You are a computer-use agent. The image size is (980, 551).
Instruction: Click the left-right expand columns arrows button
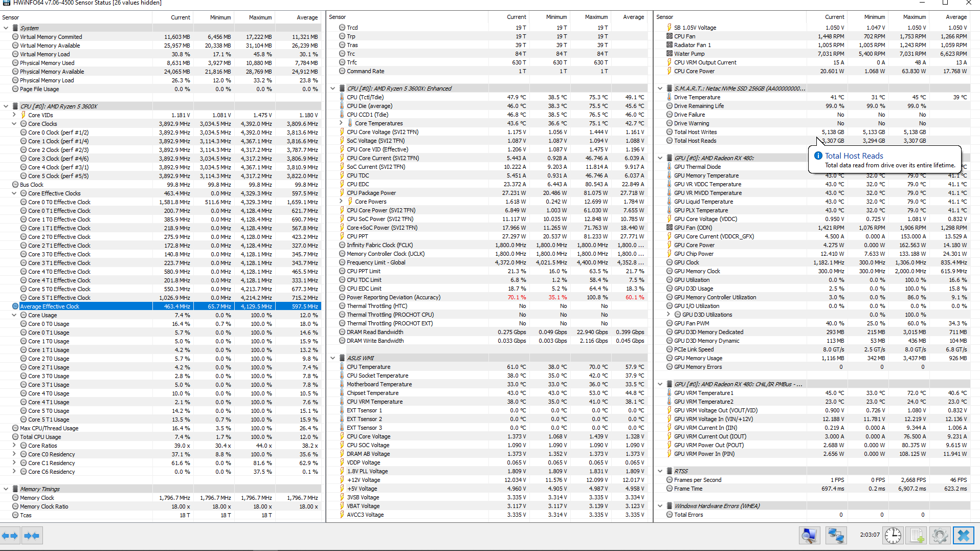(10, 536)
